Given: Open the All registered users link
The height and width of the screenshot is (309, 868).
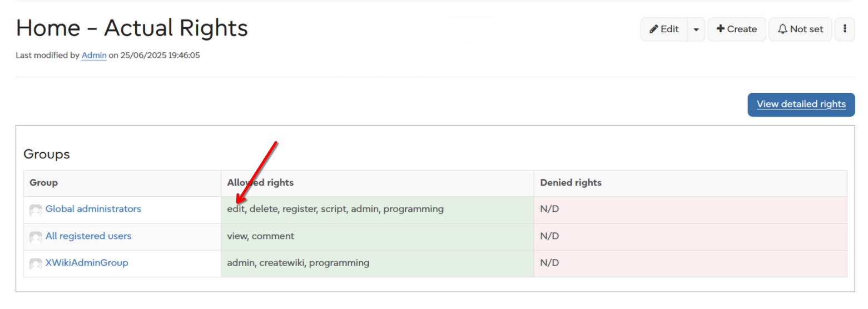Looking at the screenshot, I should [88, 236].
